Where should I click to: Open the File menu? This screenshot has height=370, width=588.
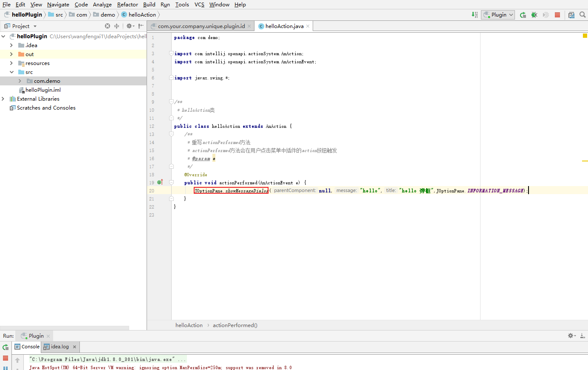tap(6, 4)
